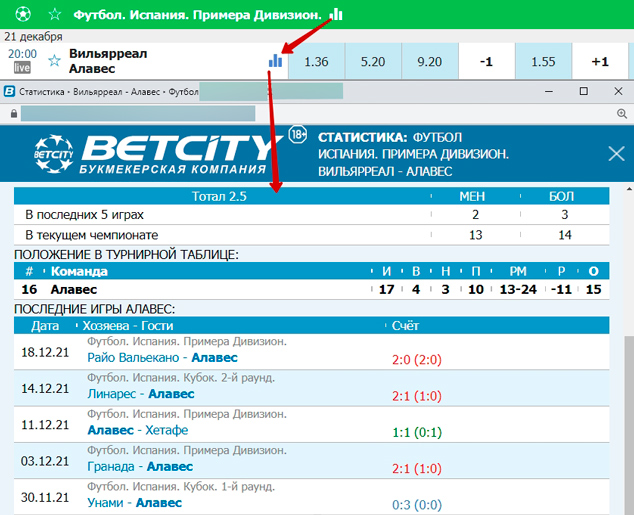Click the Дата column header
This screenshot has width=634, height=515.
click(x=45, y=326)
